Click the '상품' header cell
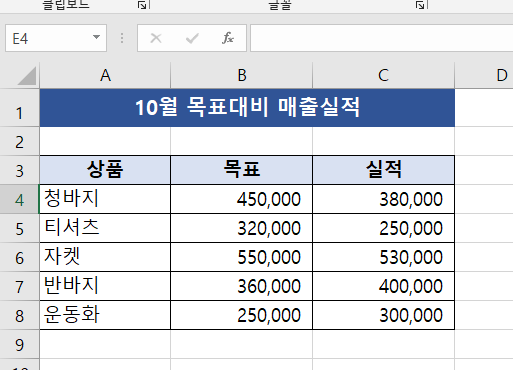 105,170
